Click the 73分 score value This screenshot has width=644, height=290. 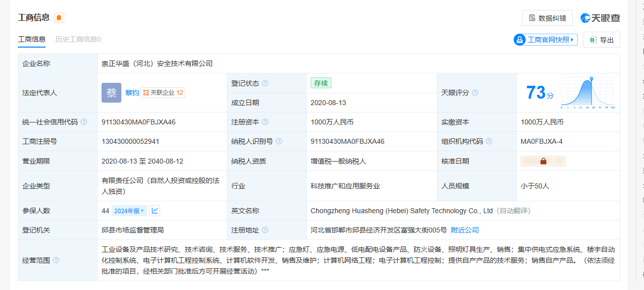click(539, 93)
